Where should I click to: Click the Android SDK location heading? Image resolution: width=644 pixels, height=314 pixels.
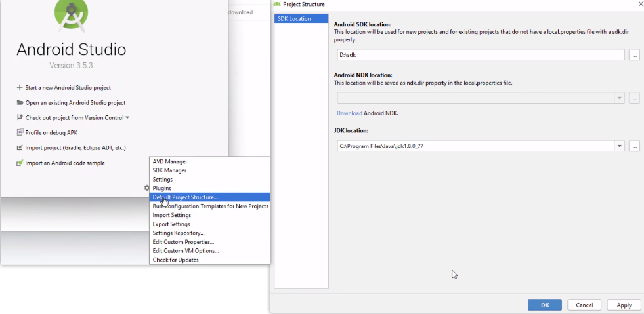[x=362, y=25]
